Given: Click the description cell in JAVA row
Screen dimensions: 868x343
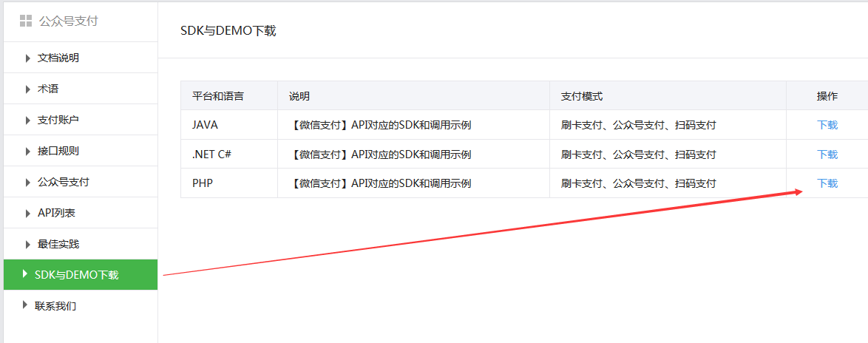Looking at the screenshot, I should click(x=413, y=125).
